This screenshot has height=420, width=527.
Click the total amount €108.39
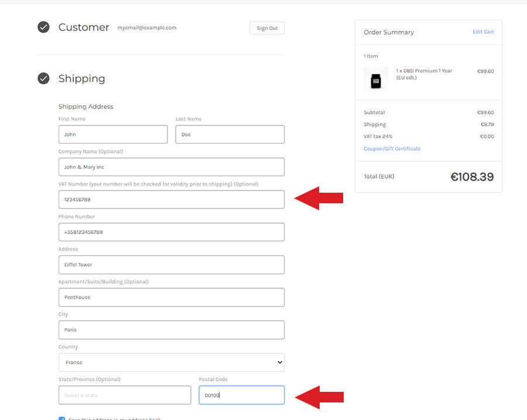(x=472, y=177)
